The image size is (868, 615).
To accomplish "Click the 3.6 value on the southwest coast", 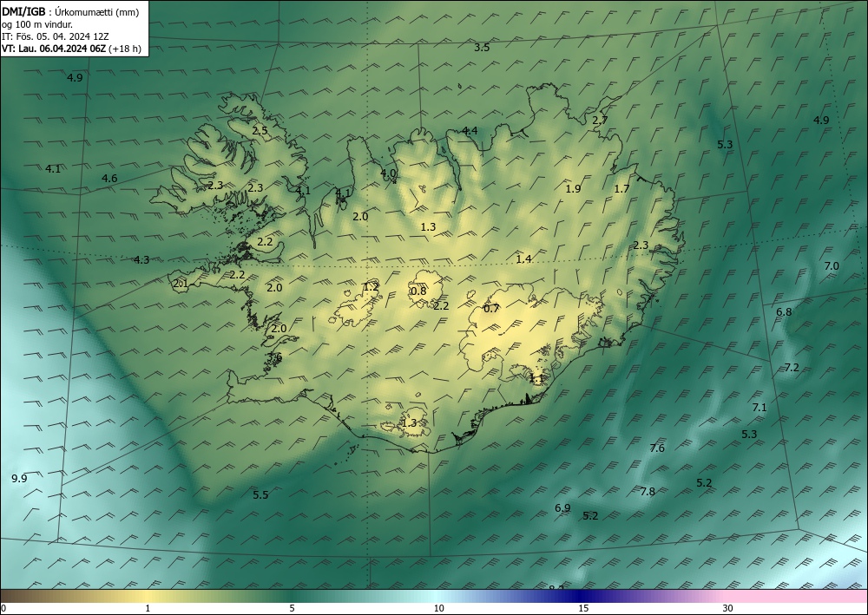I will coord(274,357).
